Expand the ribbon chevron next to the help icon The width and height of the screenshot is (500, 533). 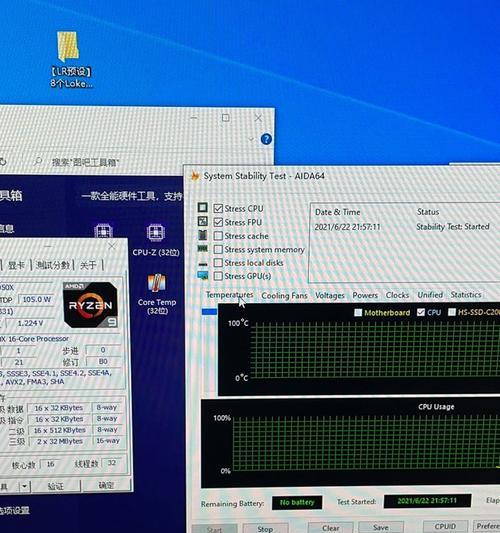point(251,139)
